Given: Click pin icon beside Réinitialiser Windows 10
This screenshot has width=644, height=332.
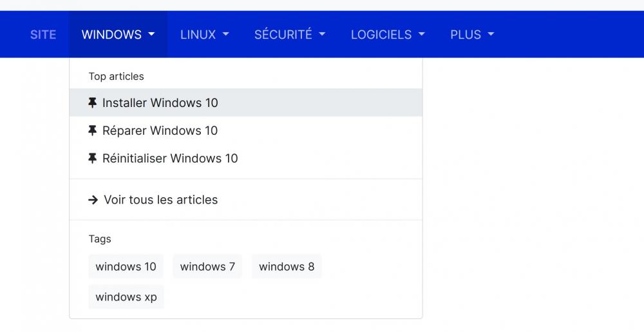Looking at the screenshot, I should click(x=92, y=158).
